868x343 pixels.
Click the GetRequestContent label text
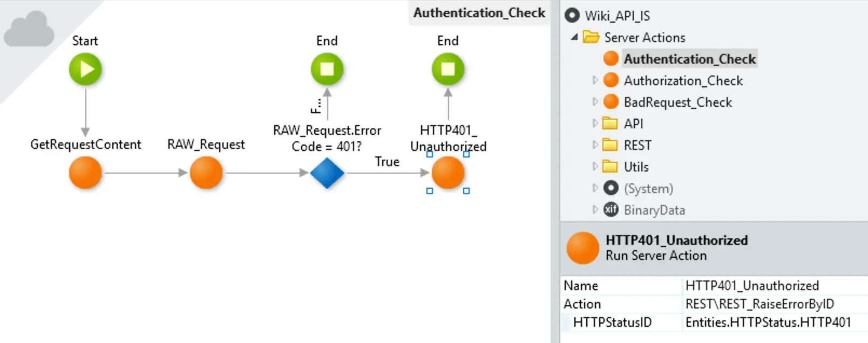click(x=85, y=144)
